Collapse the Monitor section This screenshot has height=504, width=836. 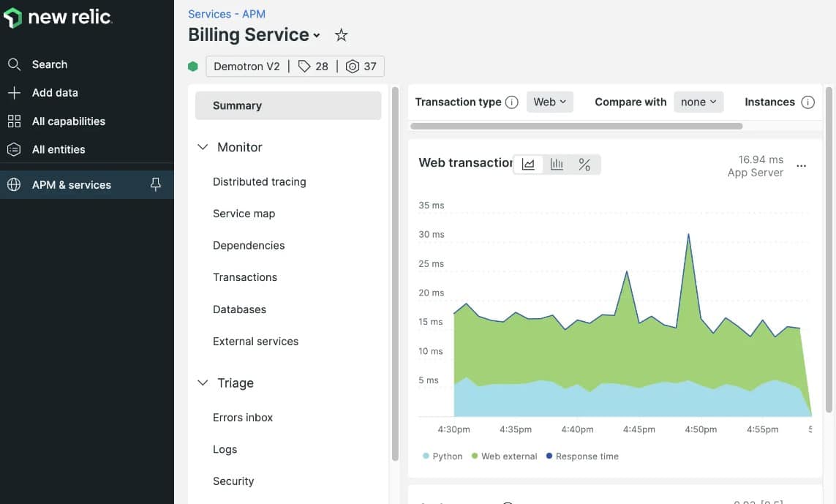coord(203,147)
